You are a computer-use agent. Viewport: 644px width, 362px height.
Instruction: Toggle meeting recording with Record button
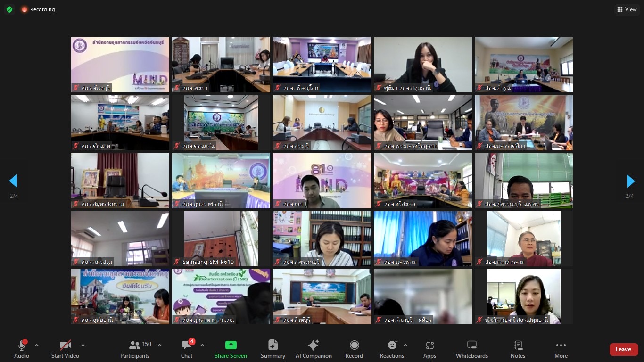pos(354,349)
